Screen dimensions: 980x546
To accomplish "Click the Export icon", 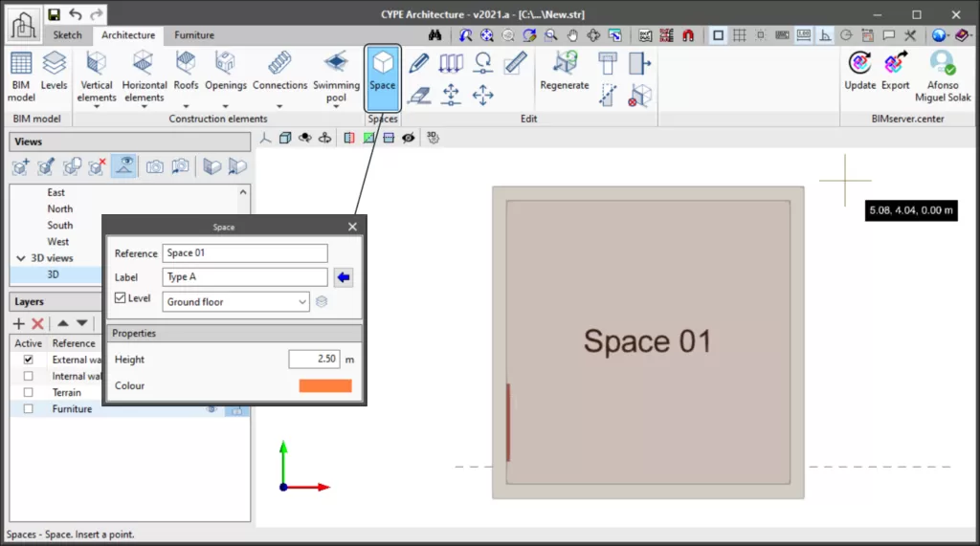I will (x=896, y=72).
